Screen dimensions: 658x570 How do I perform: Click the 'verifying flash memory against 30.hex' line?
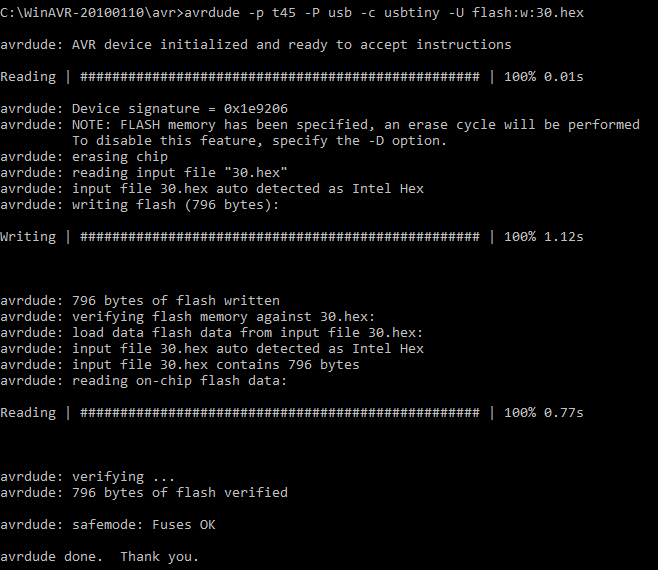point(188,317)
